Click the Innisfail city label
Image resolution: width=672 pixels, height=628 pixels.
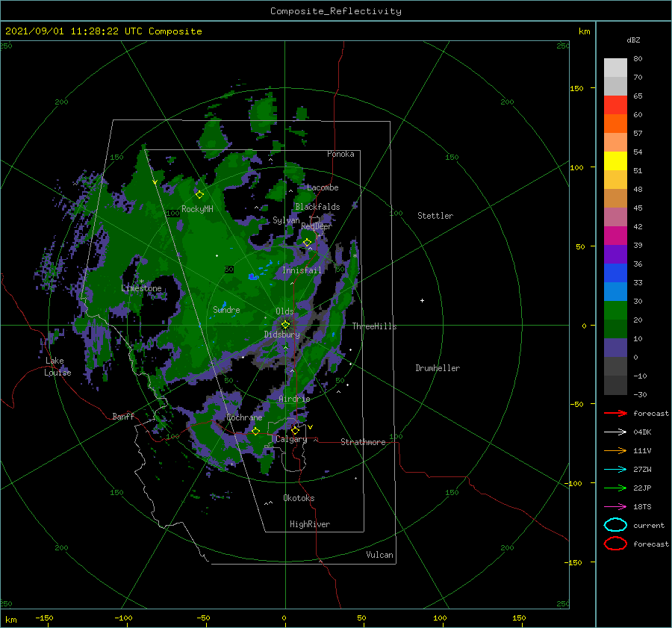tap(302, 270)
